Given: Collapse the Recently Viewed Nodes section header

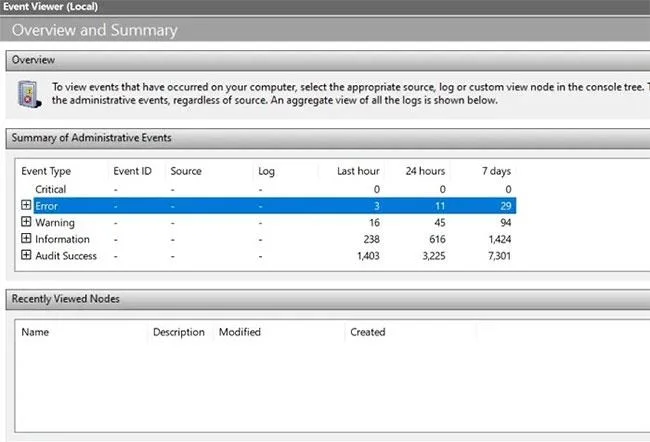Looking at the screenshot, I should pyautogui.click(x=327, y=299).
